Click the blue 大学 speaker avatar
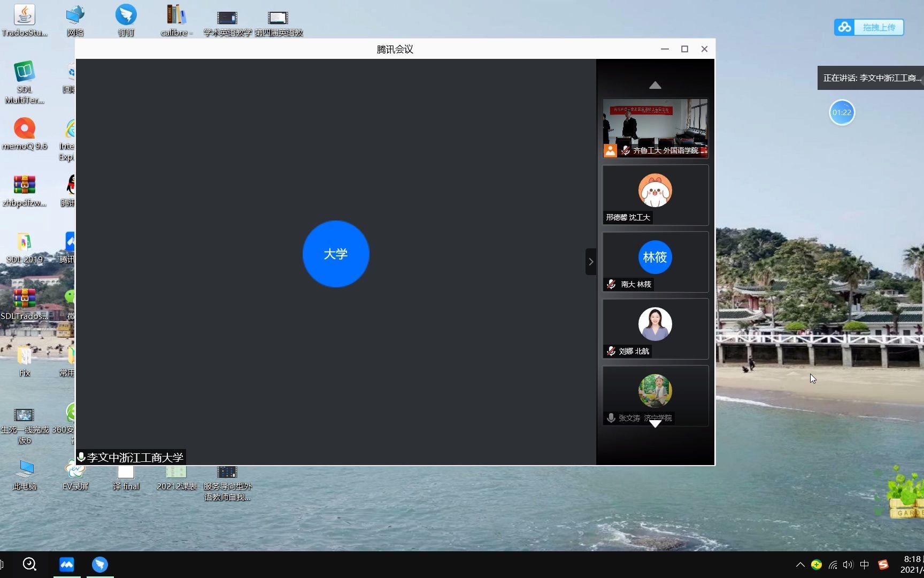The width and height of the screenshot is (924, 578). 336,254
